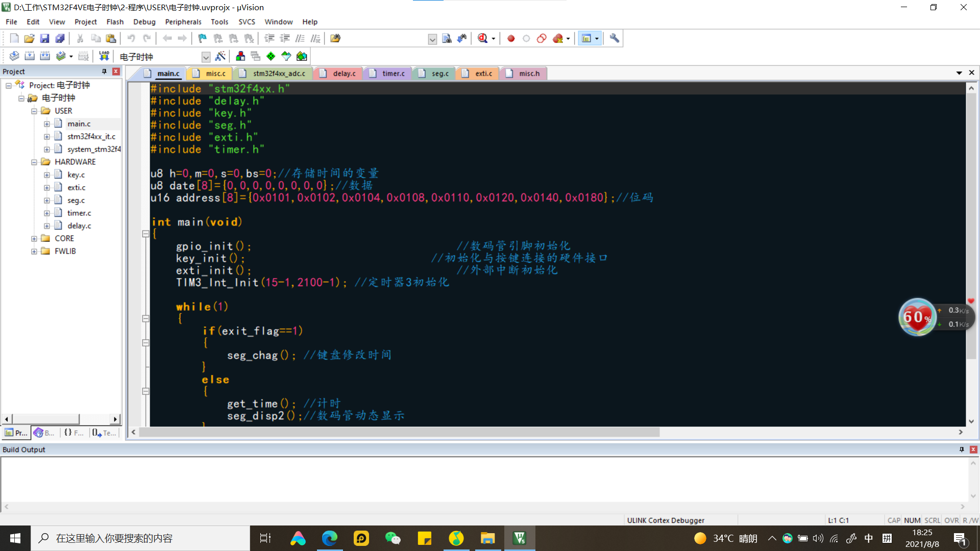
Task: Open a file using the folder icon
Action: click(29, 38)
